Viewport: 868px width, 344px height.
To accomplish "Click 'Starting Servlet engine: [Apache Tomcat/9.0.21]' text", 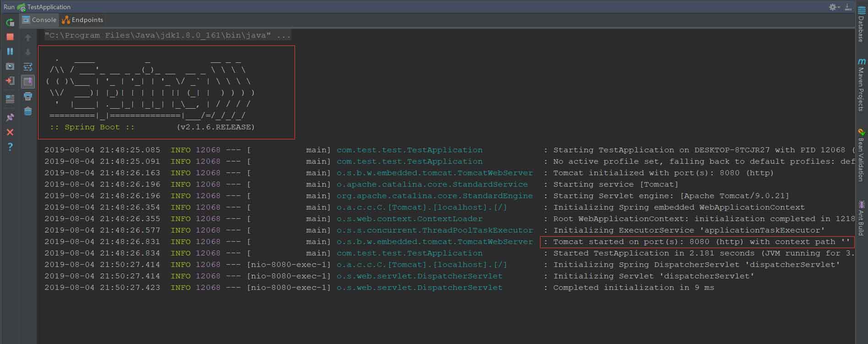I will (671, 196).
